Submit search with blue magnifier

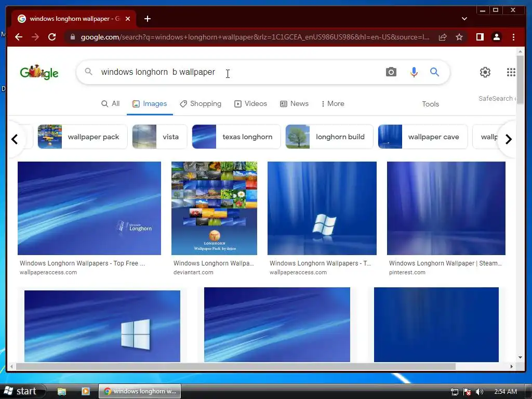coord(435,72)
